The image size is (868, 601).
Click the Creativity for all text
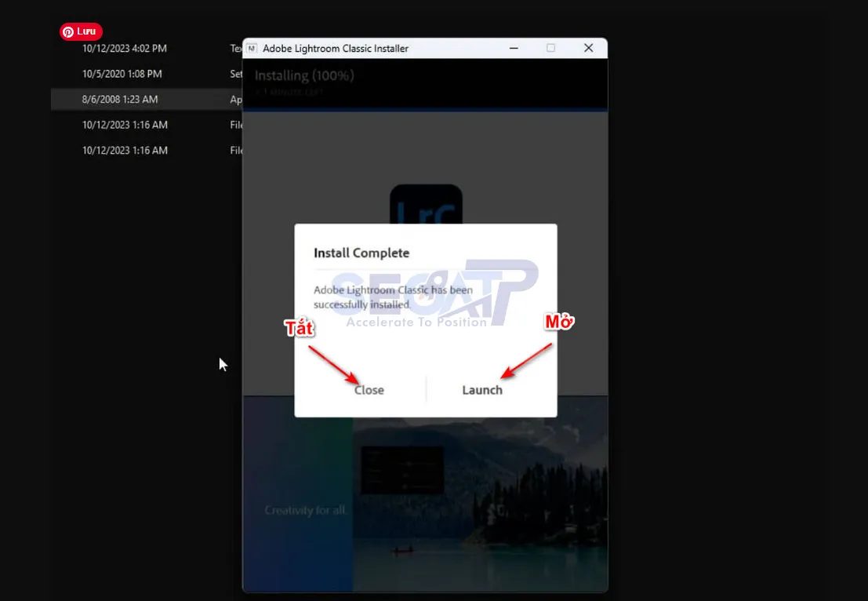[305, 511]
